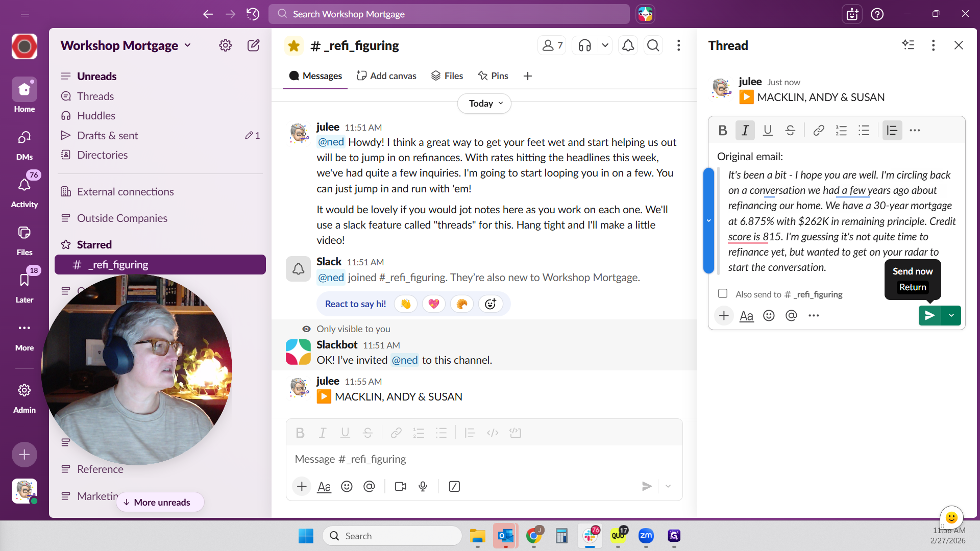Toggle the channel star favorite icon
The height and width of the screenshot is (551, 980).
pyautogui.click(x=293, y=46)
